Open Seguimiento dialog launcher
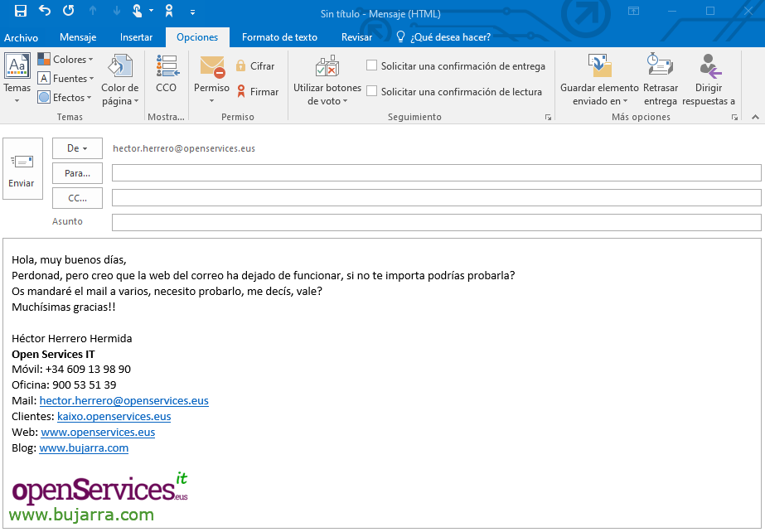 pyautogui.click(x=548, y=117)
